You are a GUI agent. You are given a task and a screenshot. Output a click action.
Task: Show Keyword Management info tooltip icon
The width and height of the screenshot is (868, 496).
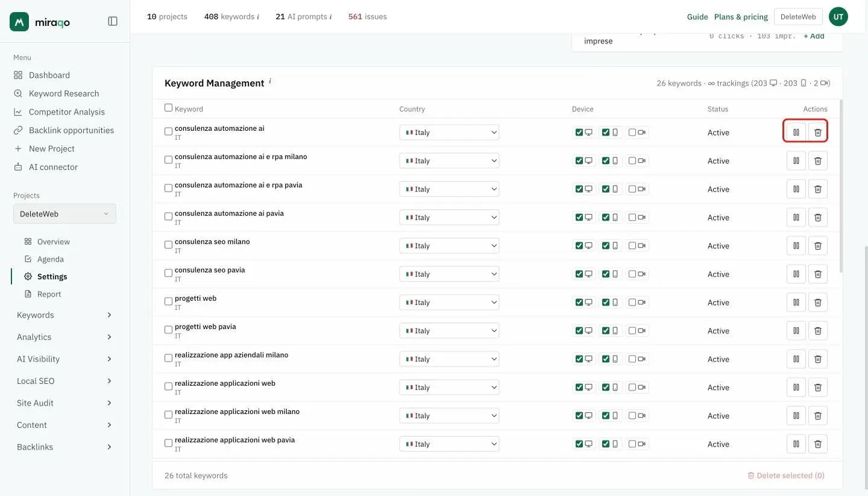270,81
